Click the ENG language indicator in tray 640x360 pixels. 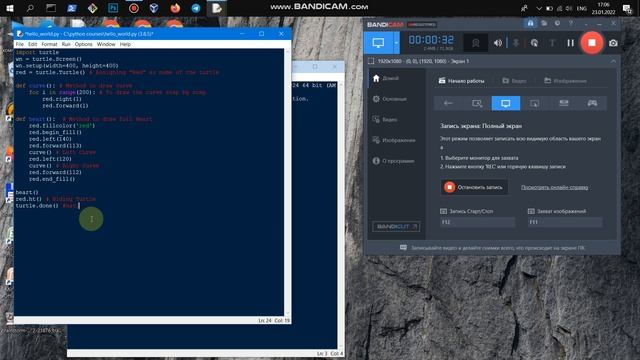582,8
